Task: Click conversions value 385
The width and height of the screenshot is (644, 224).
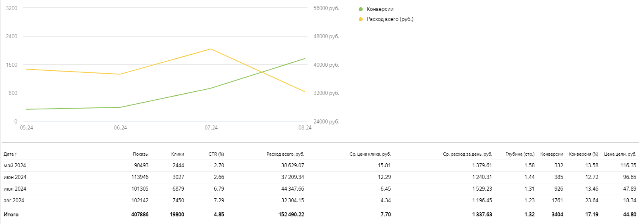Action: pyautogui.click(x=559, y=177)
